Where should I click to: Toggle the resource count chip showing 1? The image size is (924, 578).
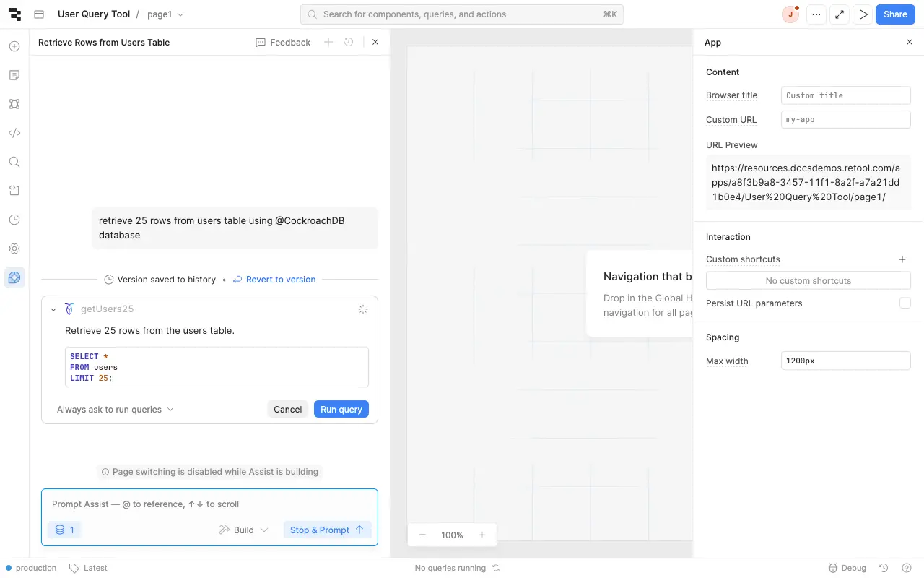click(65, 530)
